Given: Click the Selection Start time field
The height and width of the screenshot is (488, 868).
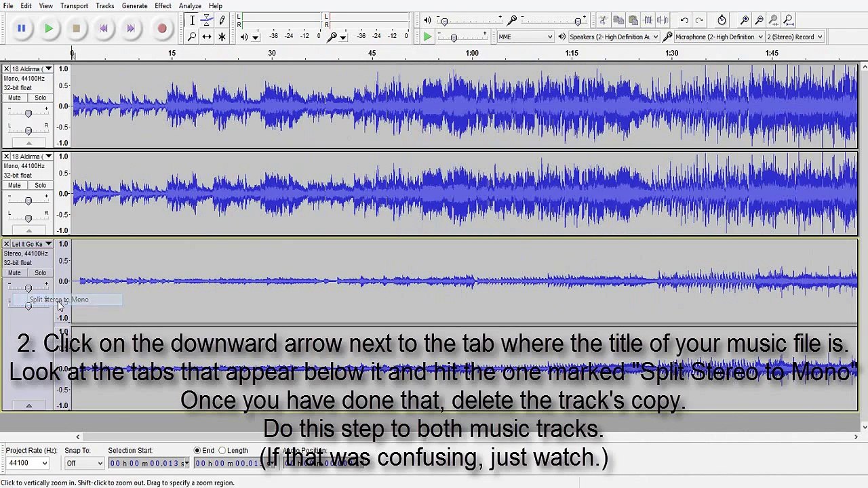Looking at the screenshot, I should (149, 464).
